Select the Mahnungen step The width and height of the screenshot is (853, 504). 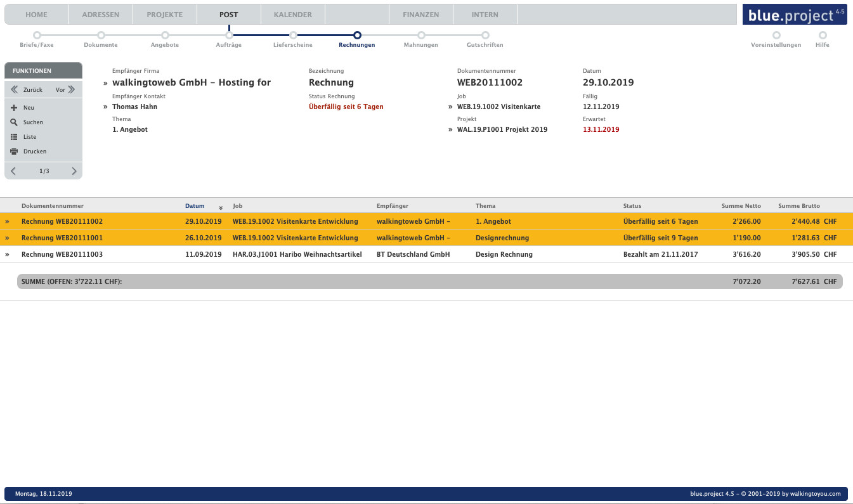point(421,36)
